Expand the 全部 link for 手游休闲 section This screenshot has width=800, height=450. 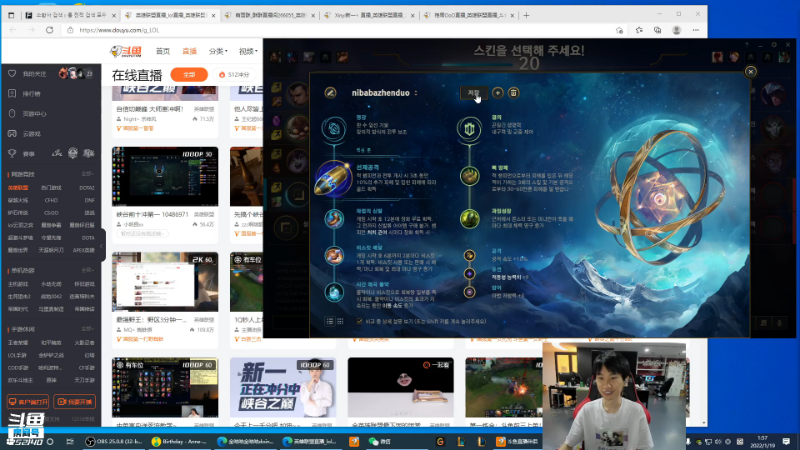pyautogui.click(x=88, y=329)
